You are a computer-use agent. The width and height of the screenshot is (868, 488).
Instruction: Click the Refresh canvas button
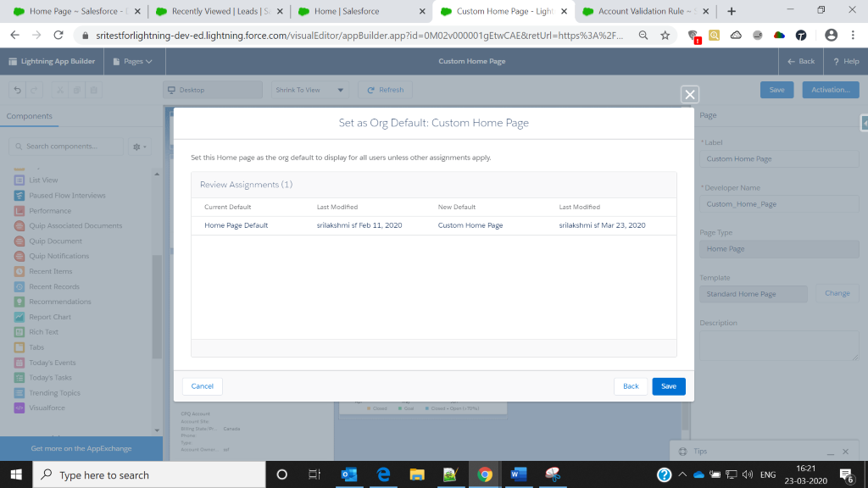point(385,90)
